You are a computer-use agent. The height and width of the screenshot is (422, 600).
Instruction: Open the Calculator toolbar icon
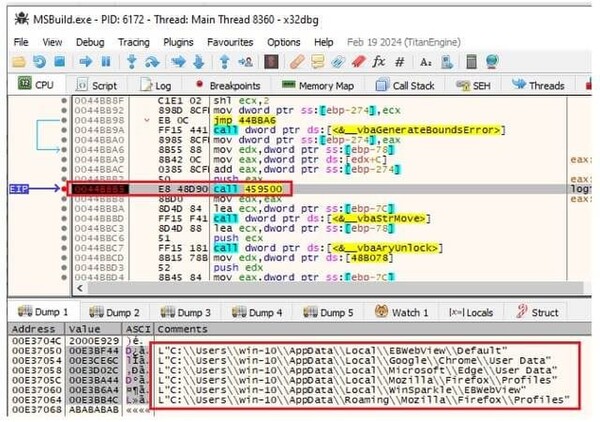pyautogui.click(x=472, y=62)
